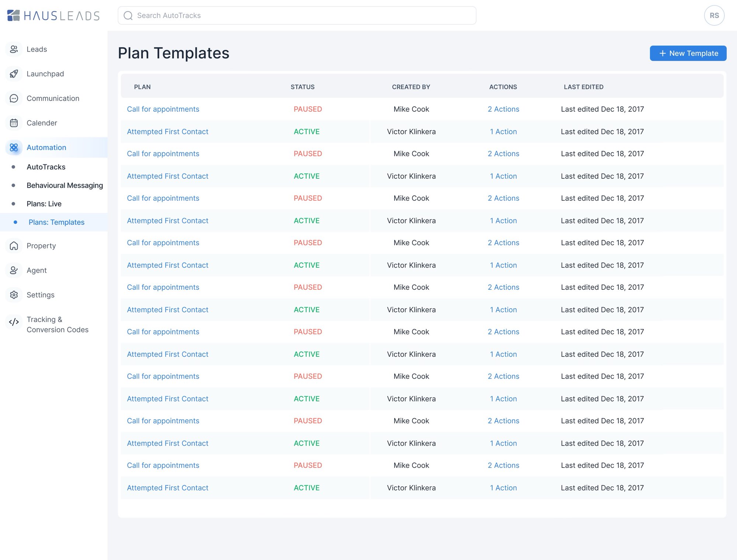Open the Settings menu label
This screenshot has height=560, width=737.
[x=41, y=295]
